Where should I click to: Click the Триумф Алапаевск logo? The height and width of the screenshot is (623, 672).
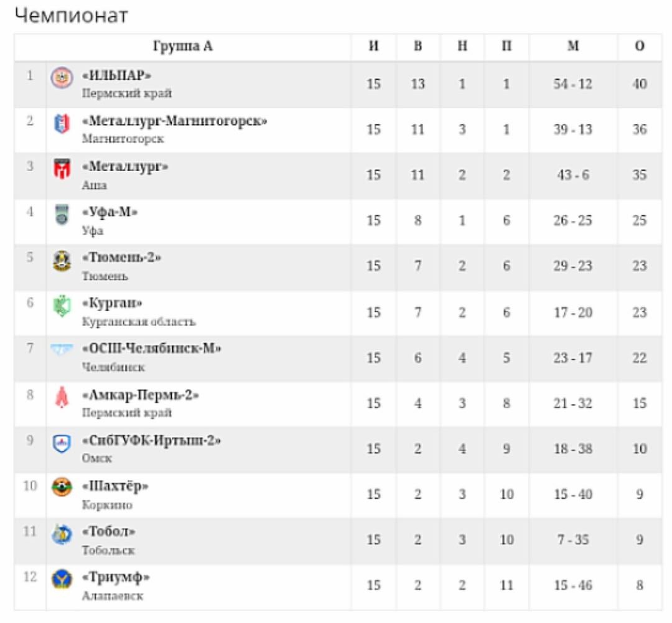click(62, 579)
